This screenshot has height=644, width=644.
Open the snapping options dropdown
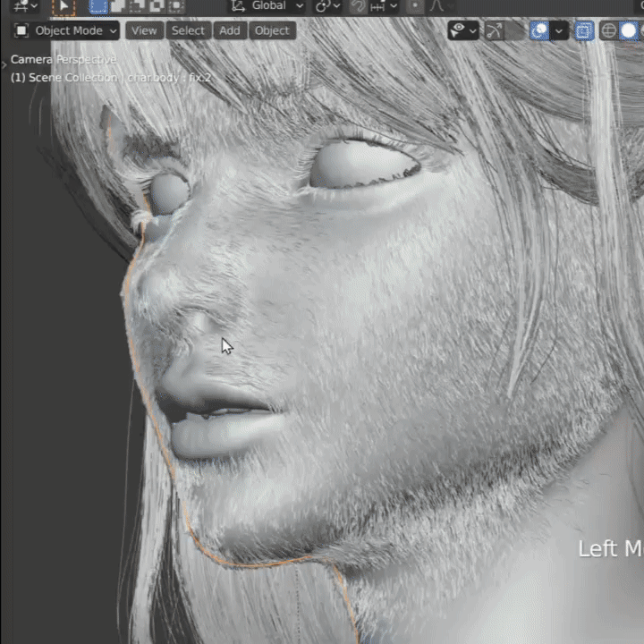384,6
